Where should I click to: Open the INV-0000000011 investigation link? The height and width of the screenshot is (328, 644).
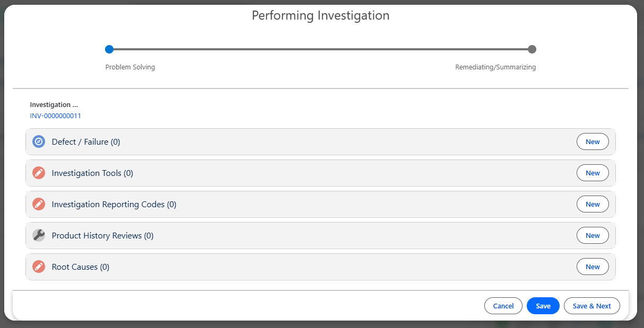point(56,116)
